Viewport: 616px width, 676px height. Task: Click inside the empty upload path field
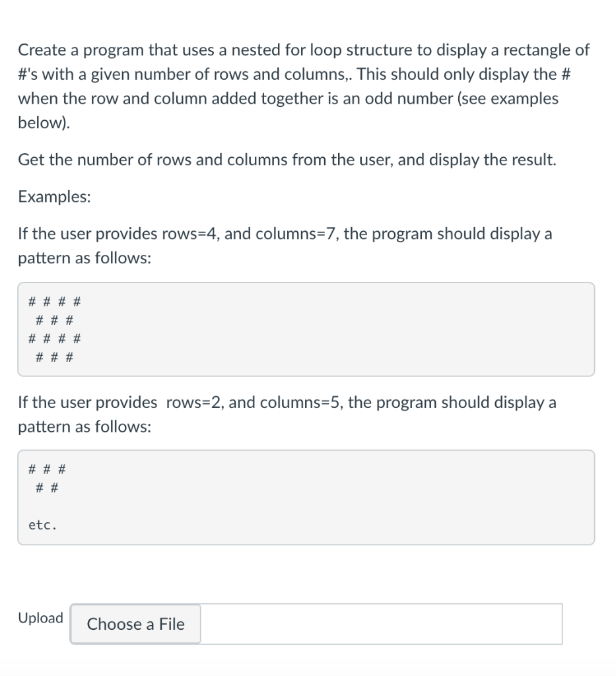pyautogui.click(x=383, y=624)
